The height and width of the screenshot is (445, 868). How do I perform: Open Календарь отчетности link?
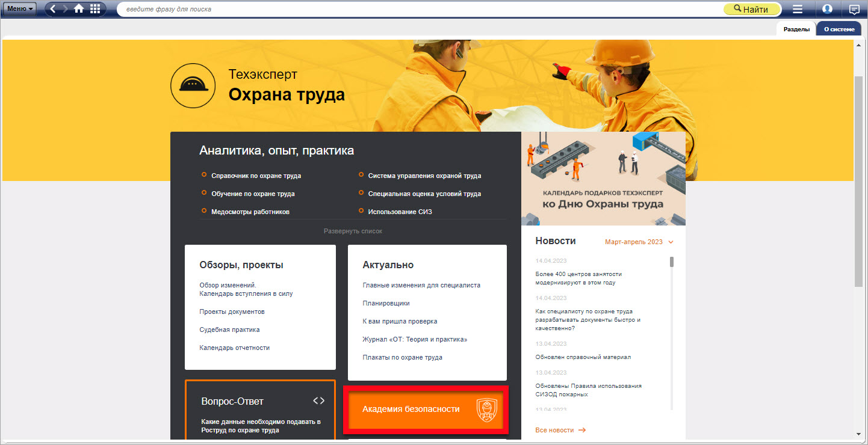click(234, 348)
